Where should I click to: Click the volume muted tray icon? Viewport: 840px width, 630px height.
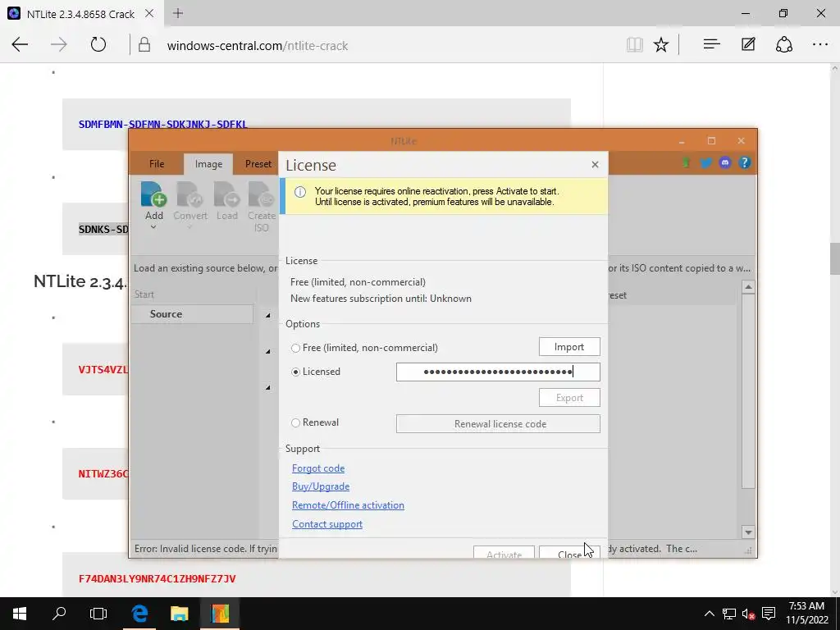click(x=748, y=614)
